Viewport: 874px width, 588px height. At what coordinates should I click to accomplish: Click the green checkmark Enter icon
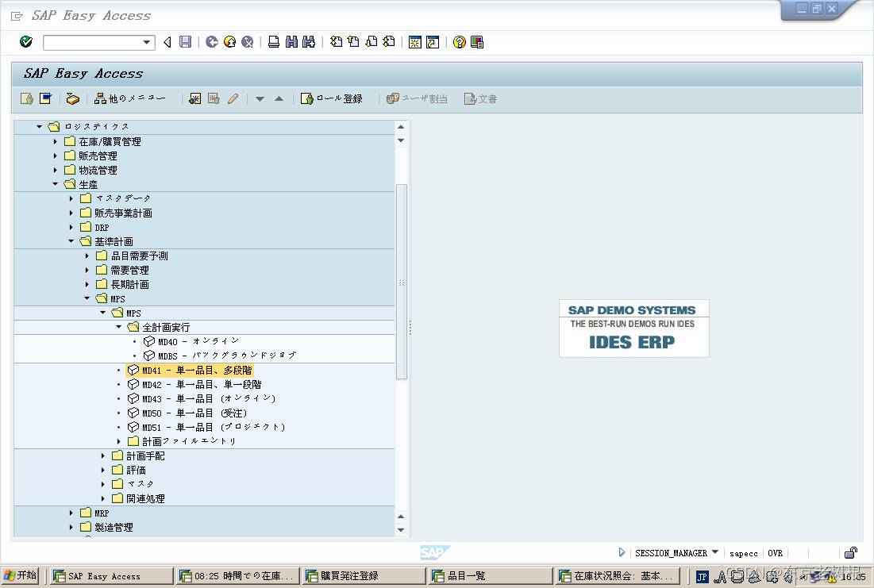tap(25, 42)
